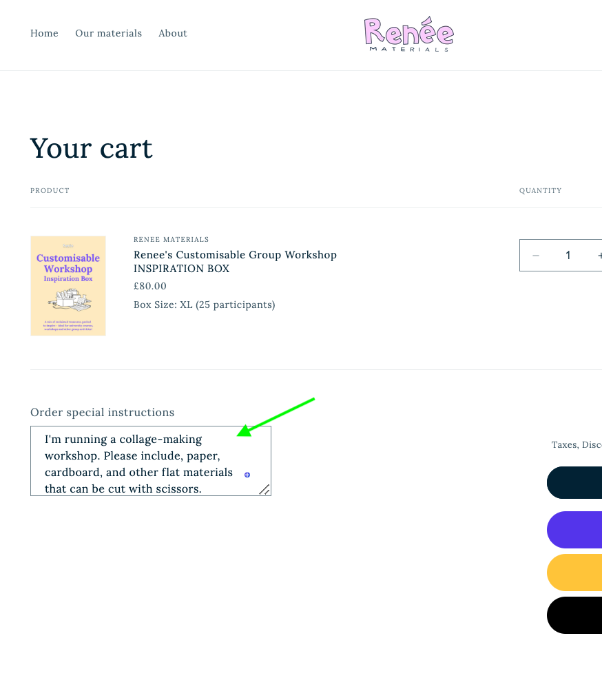Click the small blue circle icon in the instructions box
Screen dimensions: 602x700
point(247,475)
